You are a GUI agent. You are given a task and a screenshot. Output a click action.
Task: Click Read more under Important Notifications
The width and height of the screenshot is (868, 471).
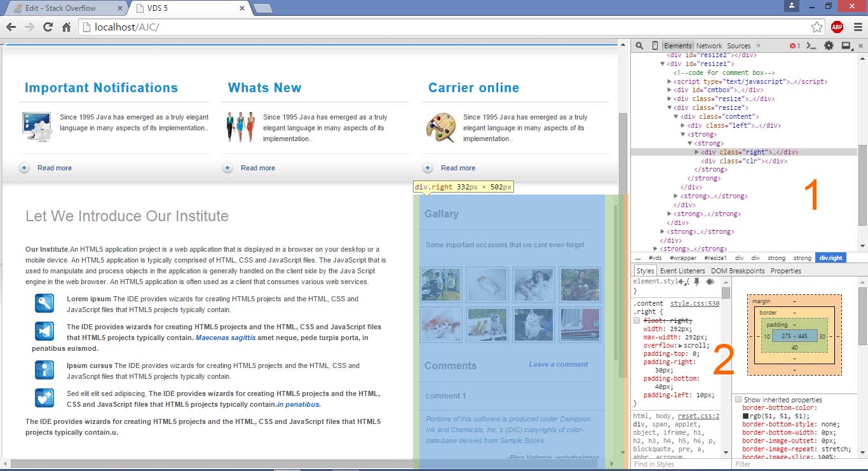tap(55, 168)
